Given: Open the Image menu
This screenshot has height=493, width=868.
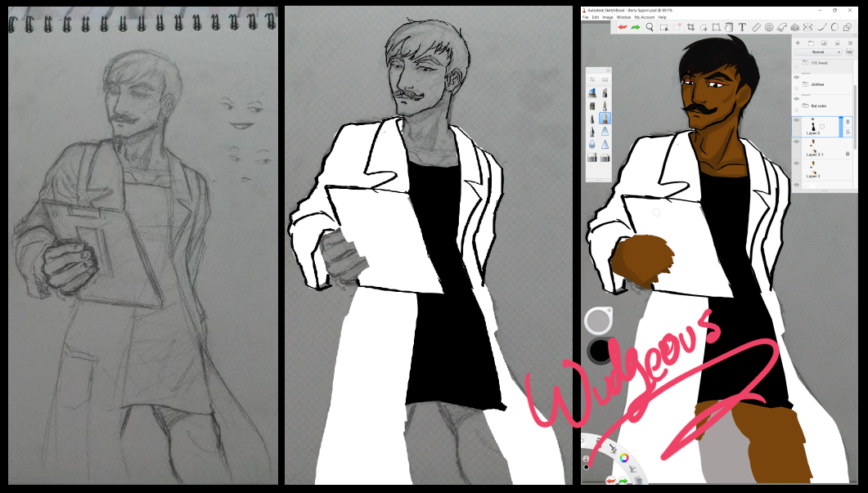Looking at the screenshot, I should point(608,17).
